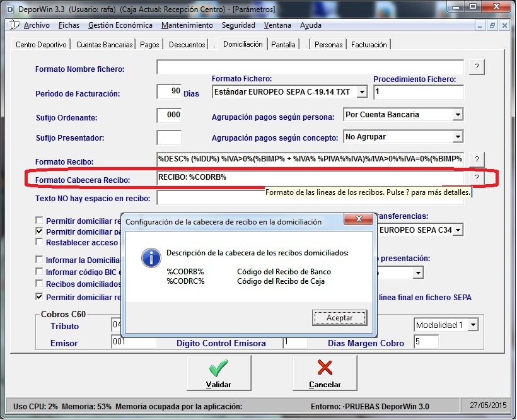Open 'Agrupación pagos según concepto' dropdown

coord(458,137)
